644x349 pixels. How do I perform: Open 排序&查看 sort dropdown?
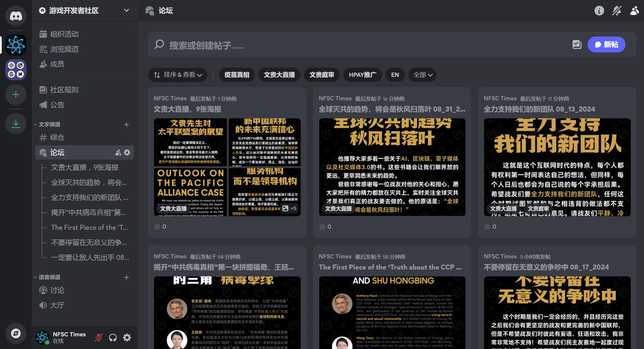tap(178, 75)
